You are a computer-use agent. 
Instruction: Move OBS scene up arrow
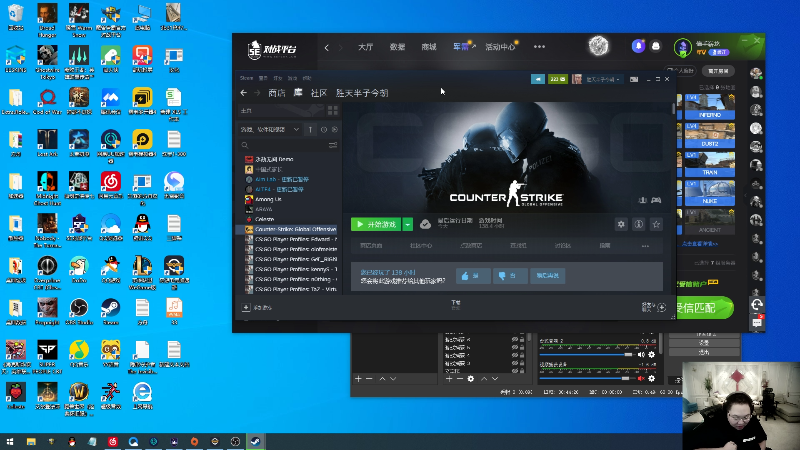pos(382,379)
